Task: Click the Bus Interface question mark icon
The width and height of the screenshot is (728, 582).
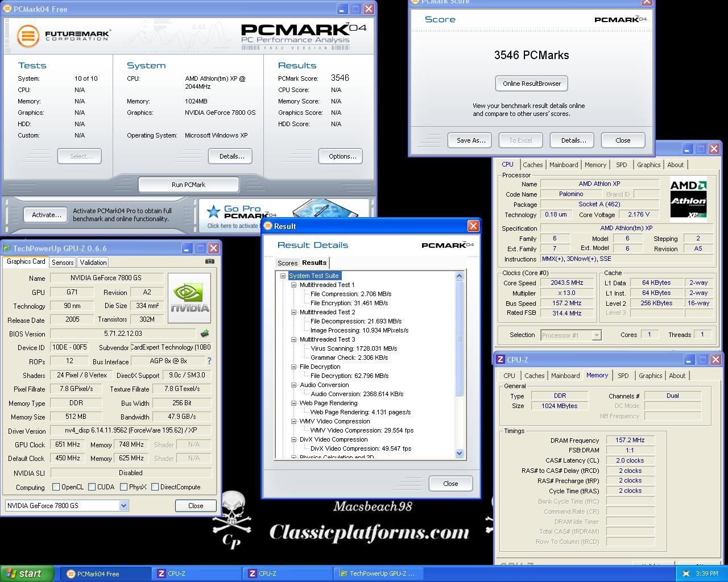Action: pos(209,361)
